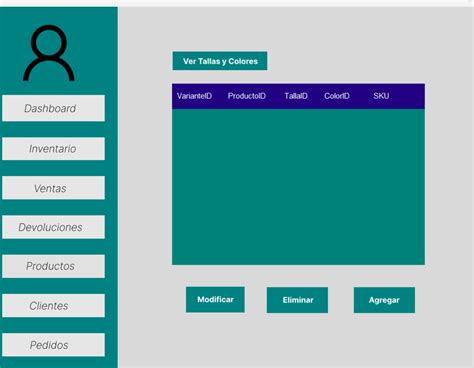Open the Ventas sidebar item

pyautogui.click(x=53, y=188)
